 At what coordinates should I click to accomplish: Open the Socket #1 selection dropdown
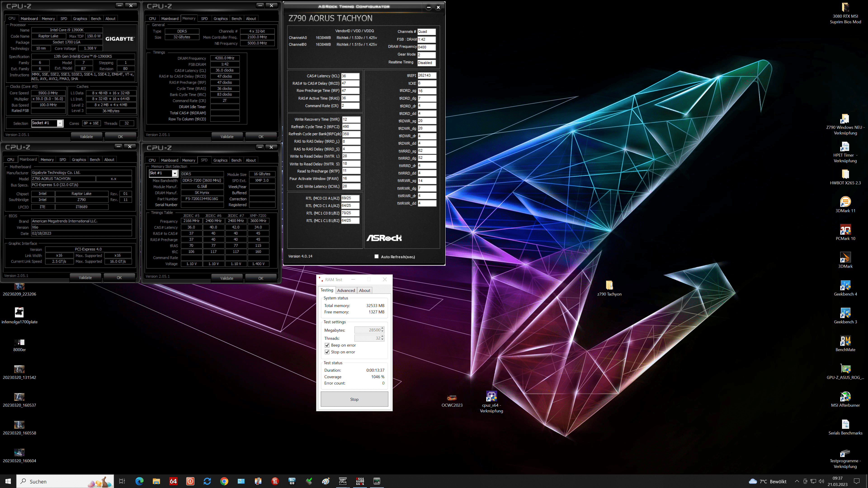(x=60, y=123)
